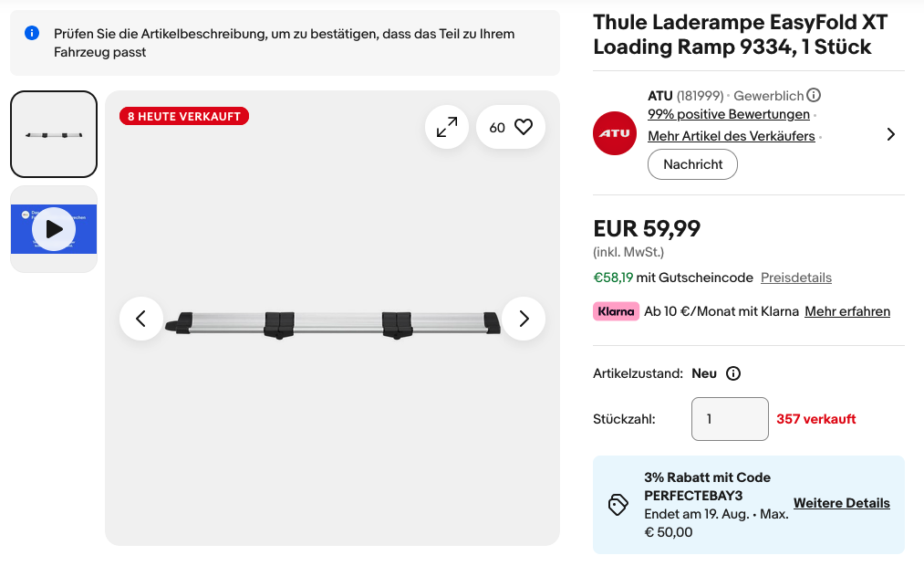924x566 pixels.
Task: Show previous product image
Action: (140, 319)
